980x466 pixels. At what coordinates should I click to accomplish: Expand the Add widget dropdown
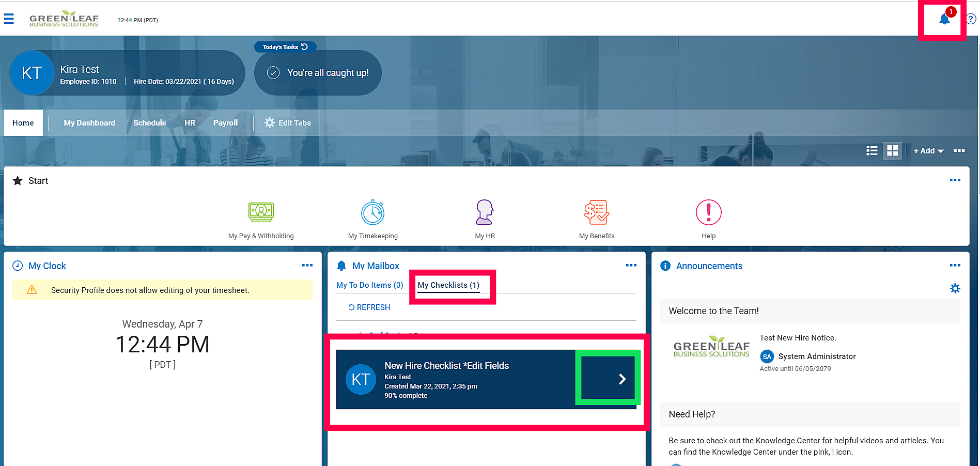[928, 151]
